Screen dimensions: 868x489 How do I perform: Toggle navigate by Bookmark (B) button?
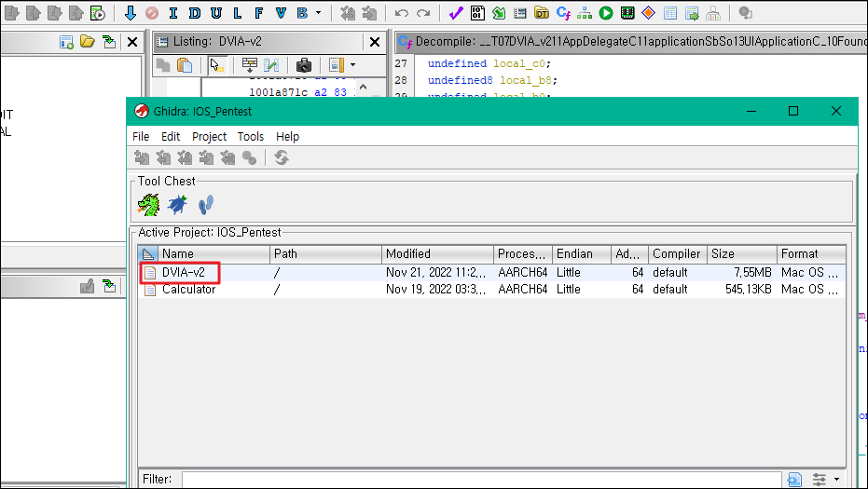(302, 13)
